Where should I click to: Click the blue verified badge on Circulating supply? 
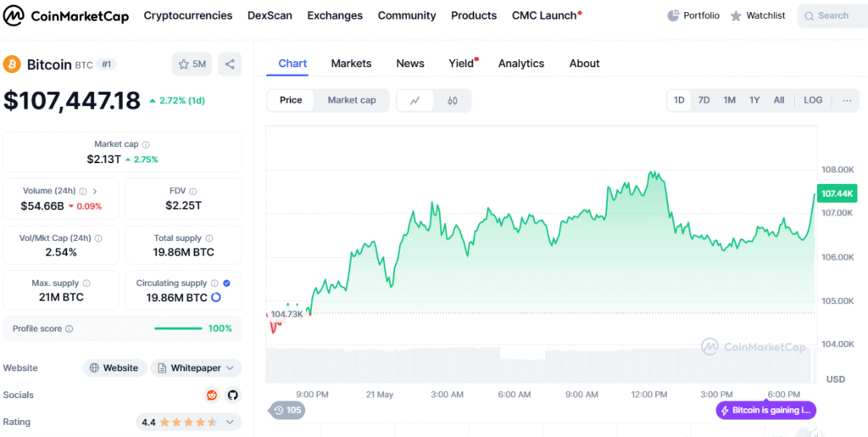click(x=226, y=283)
